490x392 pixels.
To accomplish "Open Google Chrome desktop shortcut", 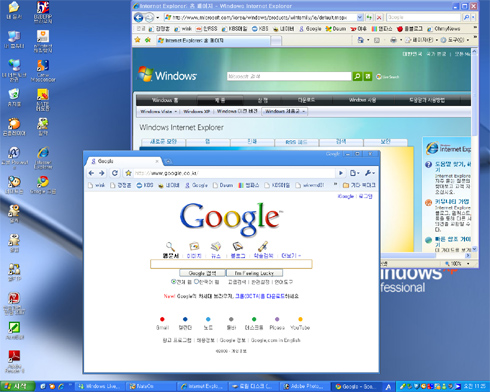I will pos(43,185).
